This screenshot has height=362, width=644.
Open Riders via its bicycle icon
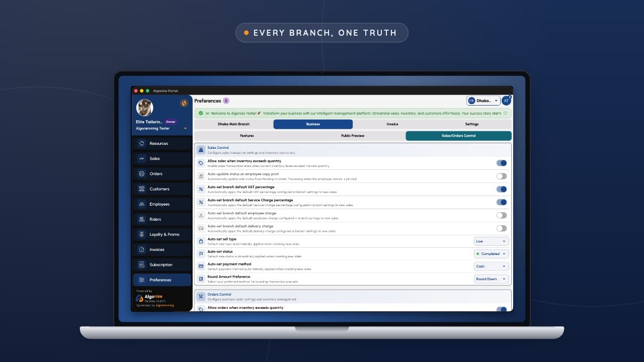pyautogui.click(x=142, y=219)
